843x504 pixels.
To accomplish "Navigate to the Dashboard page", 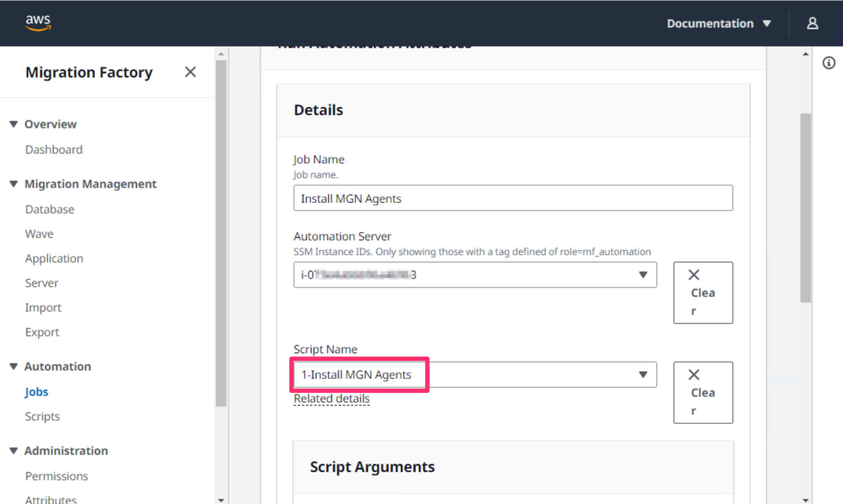I will [x=54, y=149].
